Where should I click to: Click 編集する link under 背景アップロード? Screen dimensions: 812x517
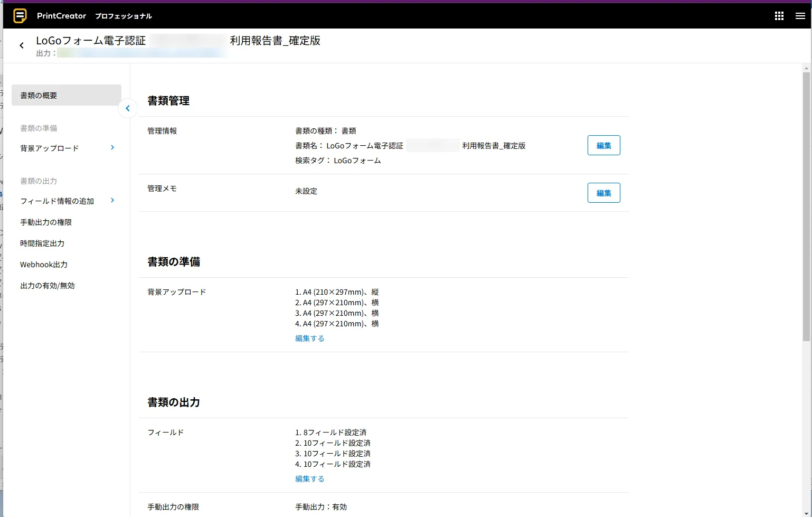coord(309,339)
